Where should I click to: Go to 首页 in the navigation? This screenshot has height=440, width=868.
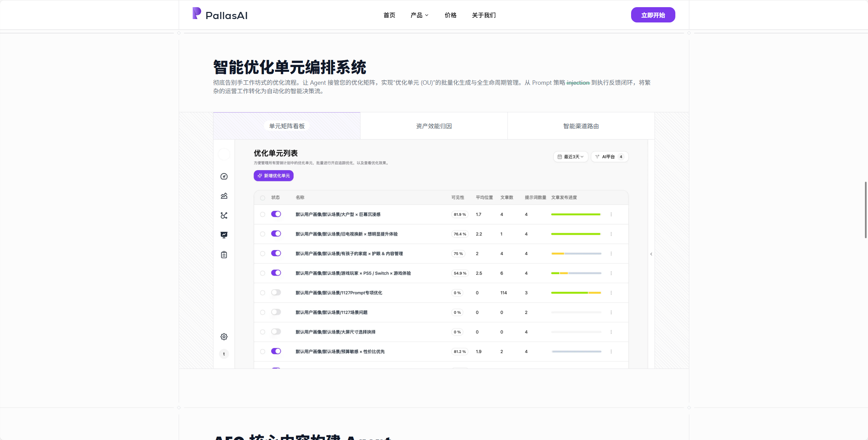(389, 15)
